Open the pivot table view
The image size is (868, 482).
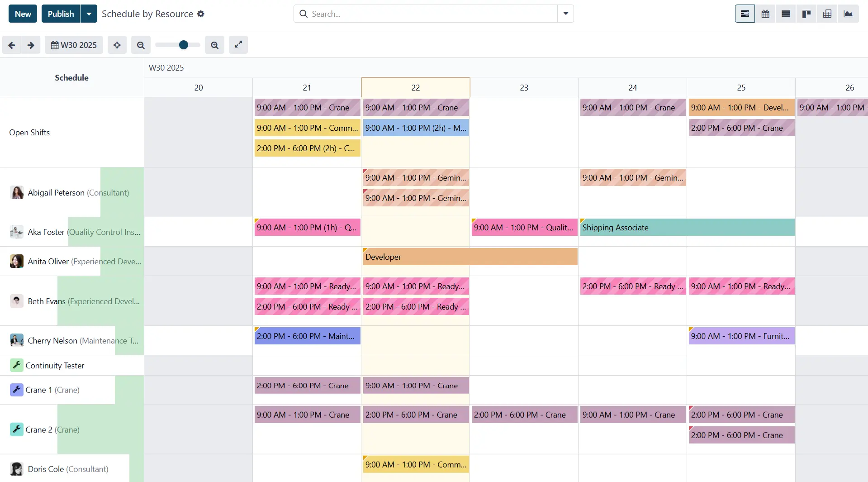point(827,14)
